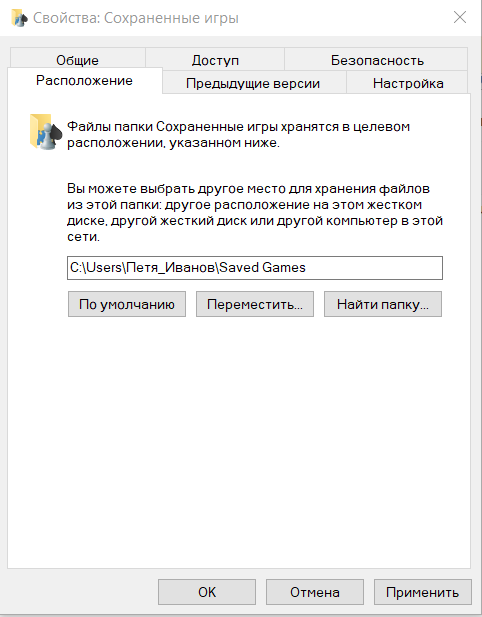The height and width of the screenshot is (617, 482).
Task: Click the large chess-piece folder icon
Action: 46,131
